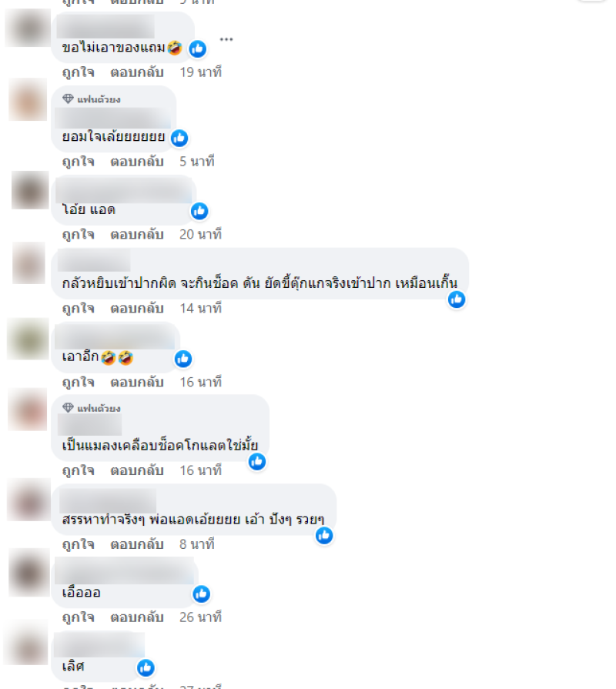Click ถูกใจ under the 14 นาที comment
This screenshot has width=616, height=689.
79,308
